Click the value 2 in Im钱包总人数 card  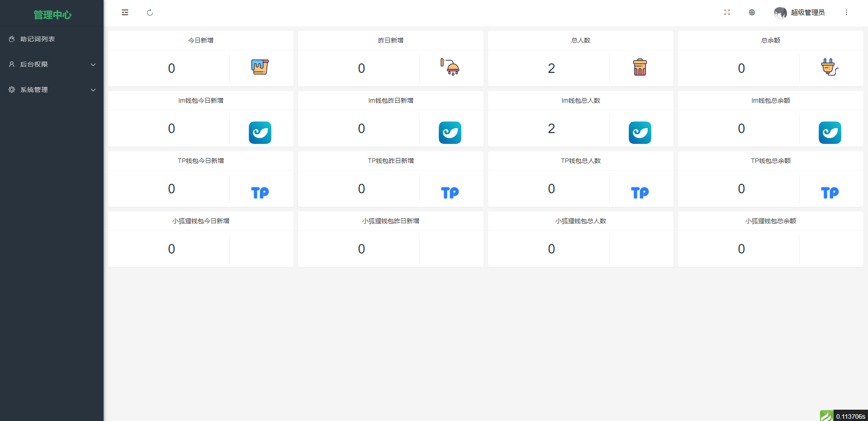coord(551,129)
